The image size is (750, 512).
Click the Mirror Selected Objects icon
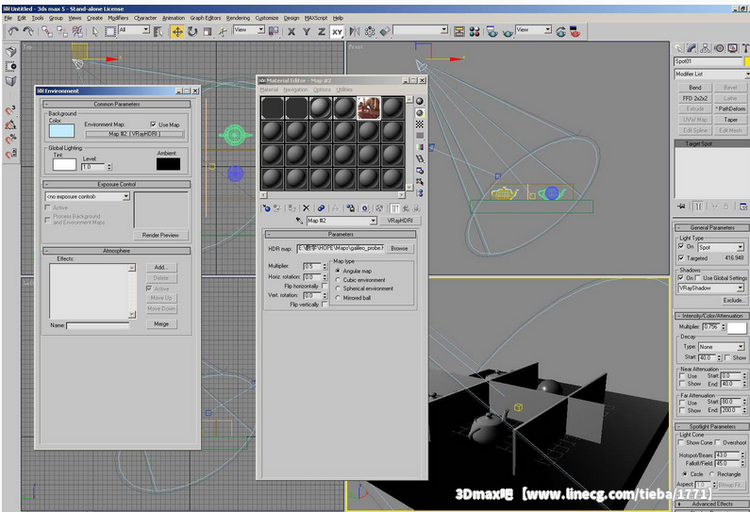click(354, 32)
